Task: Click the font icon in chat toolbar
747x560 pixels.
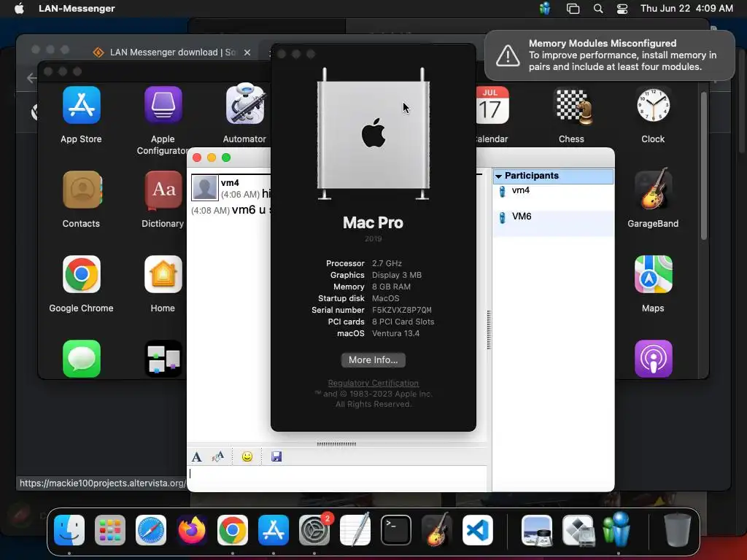Action: [197, 457]
